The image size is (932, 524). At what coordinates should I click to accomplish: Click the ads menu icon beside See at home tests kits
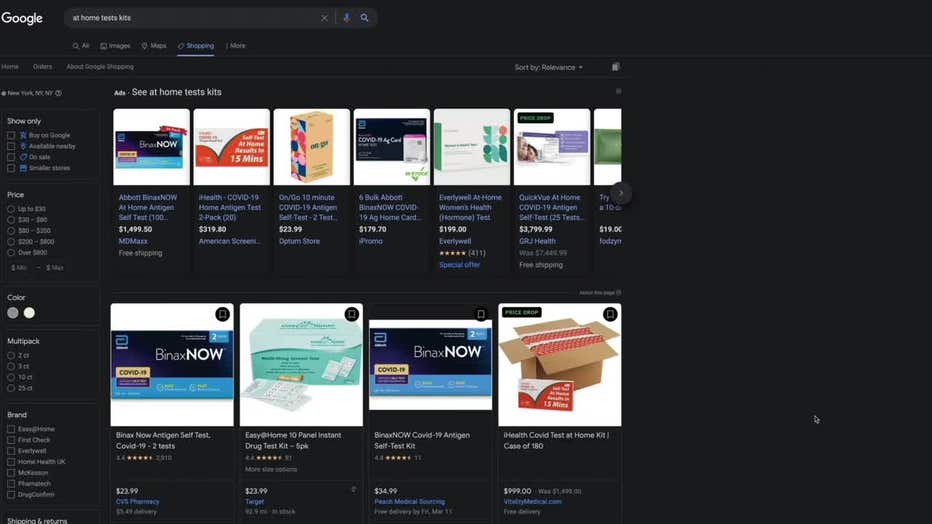click(618, 91)
